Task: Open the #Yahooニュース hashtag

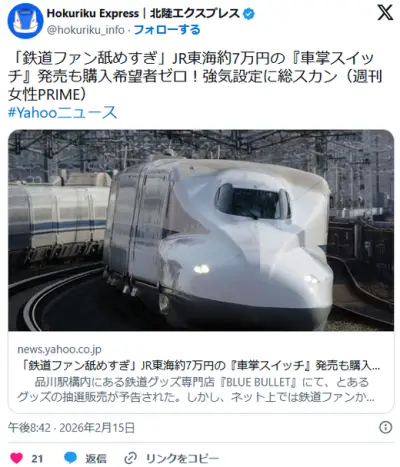Action: [x=62, y=112]
